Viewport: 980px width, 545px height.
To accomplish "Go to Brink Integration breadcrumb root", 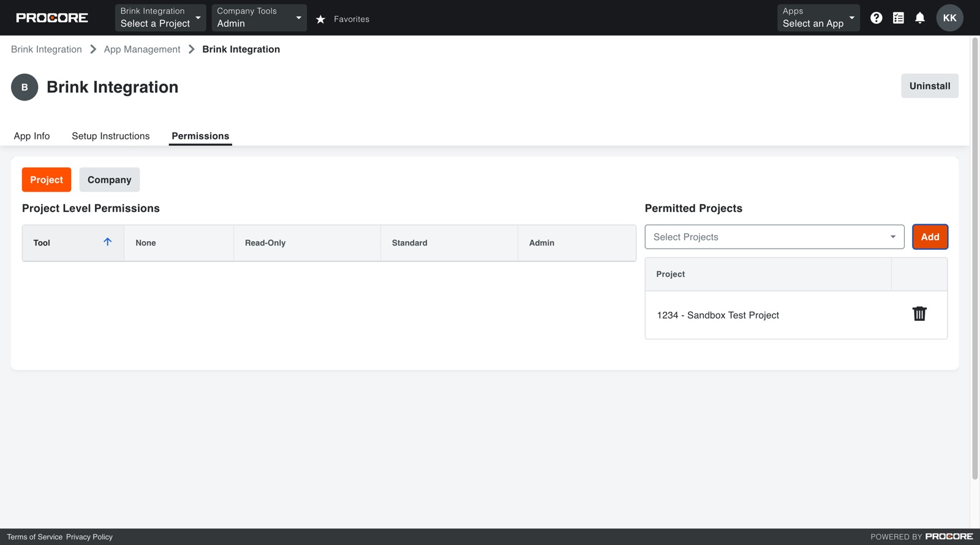I will (x=47, y=49).
